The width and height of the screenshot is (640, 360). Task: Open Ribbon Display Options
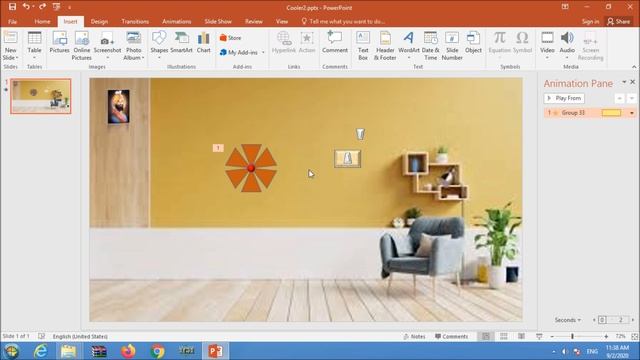tap(565, 7)
